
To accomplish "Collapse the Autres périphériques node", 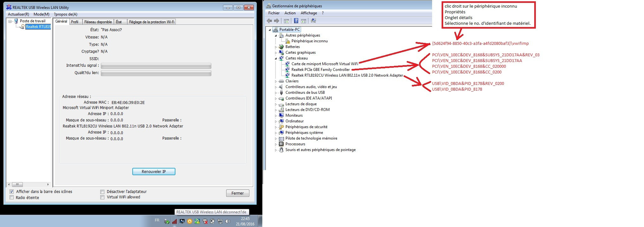I will 276,36.
